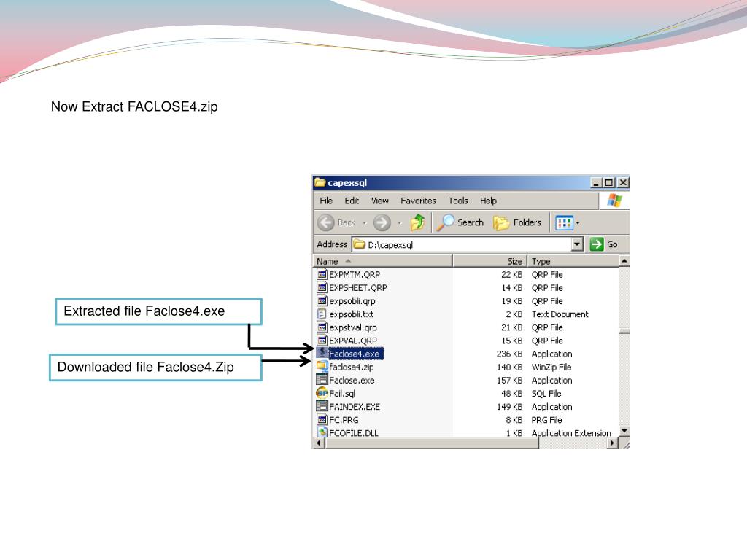Click the expstval.qrp file icon

322,327
